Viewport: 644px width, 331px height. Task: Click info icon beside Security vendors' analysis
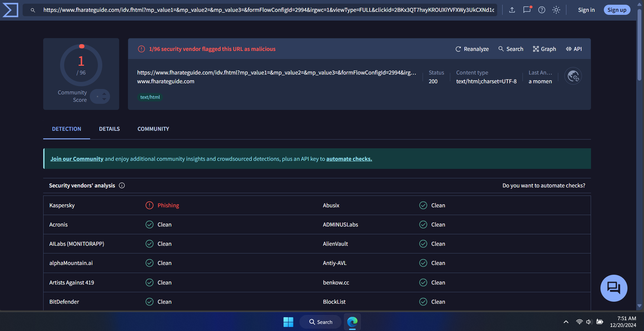click(x=122, y=185)
